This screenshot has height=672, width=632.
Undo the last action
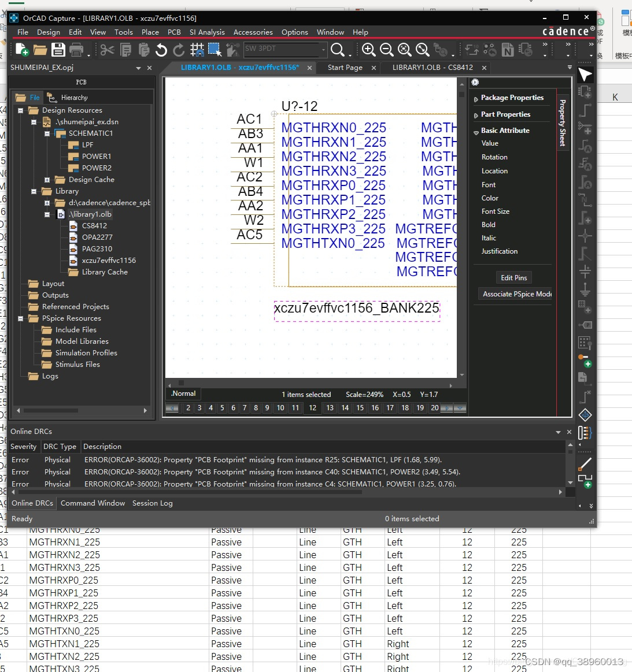[x=161, y=50]
